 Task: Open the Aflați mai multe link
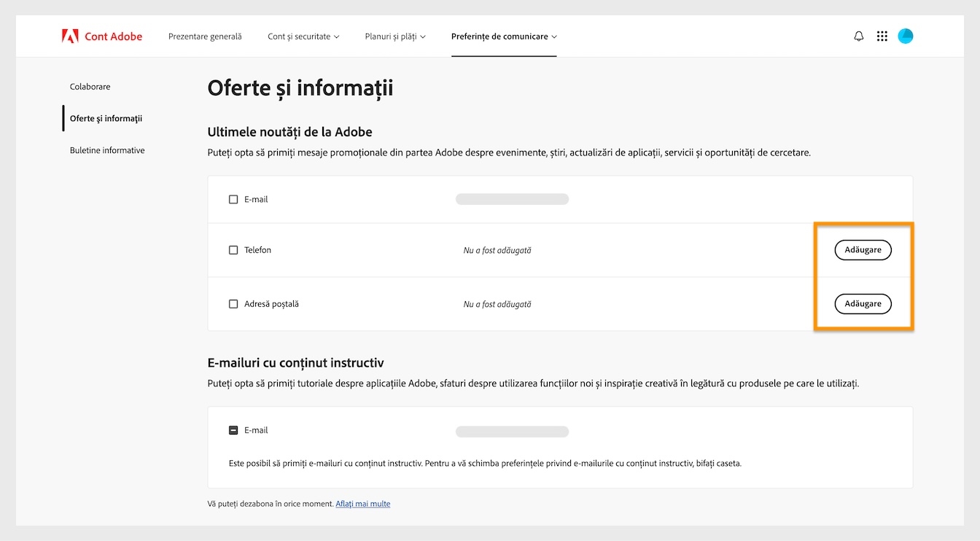(362, 503)
